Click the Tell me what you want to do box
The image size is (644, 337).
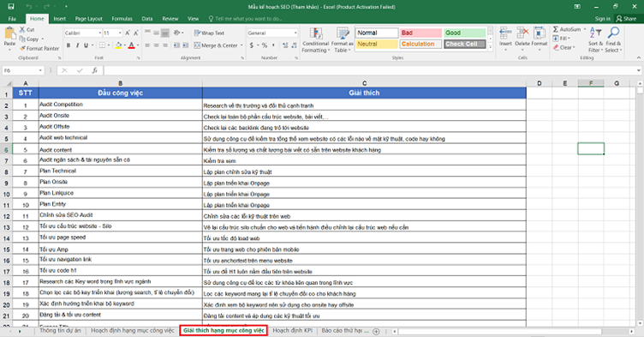coord(245,19)
